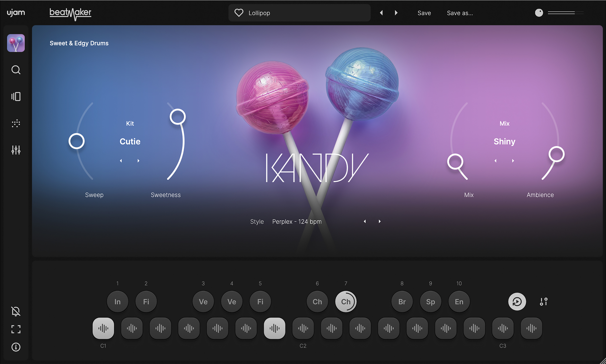The width and height of the screenshot is (606, 364).
Task: Step to the next Kit after Cutie
Action: 139,161
